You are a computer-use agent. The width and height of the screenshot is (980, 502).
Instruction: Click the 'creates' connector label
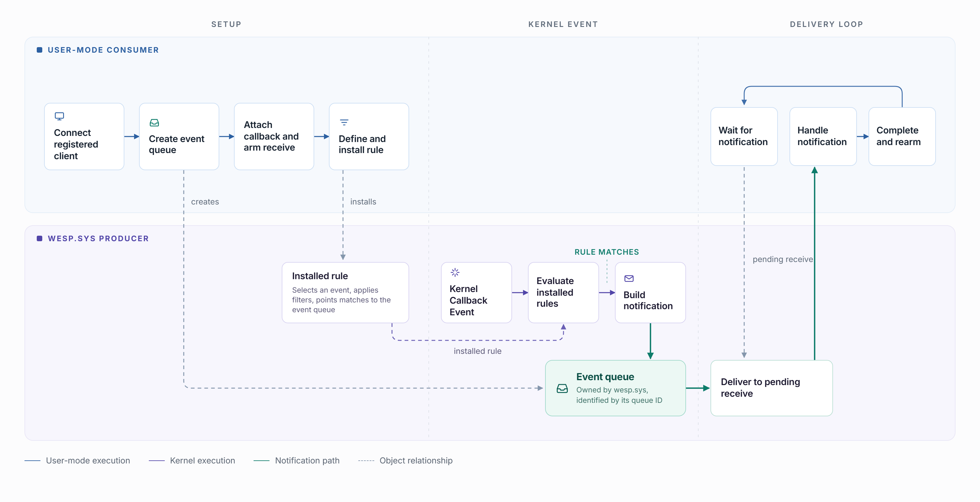point(205,201)
